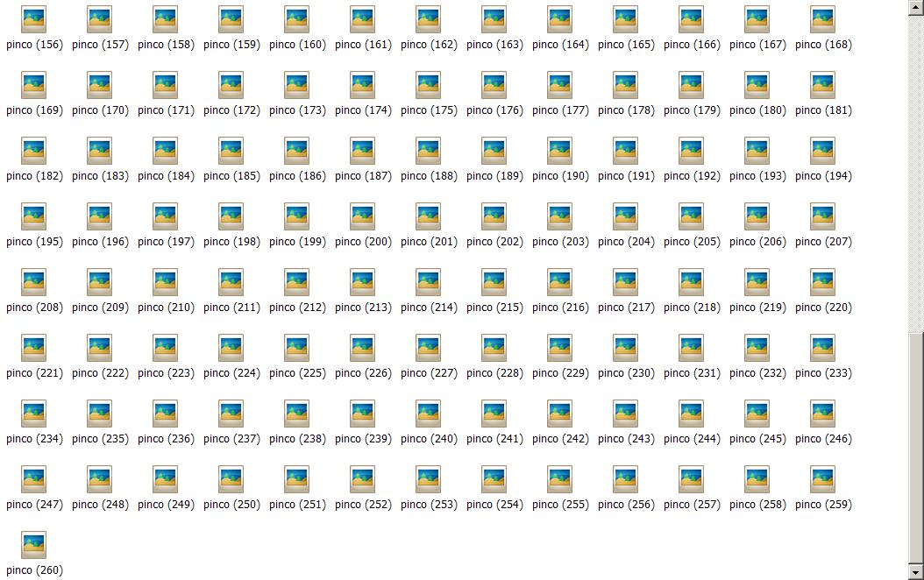This screenshot has width=924, height=580.
Task: Select the pinco (240) picture file
Action: pos(428,414)
